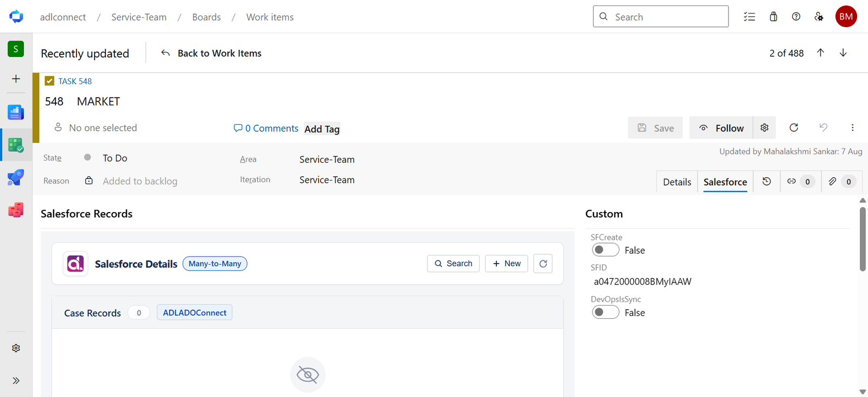Open the work items list icon in header
The width and height of the screenshot is (868, 397).
pyautogui.click(x=749, y=17)
